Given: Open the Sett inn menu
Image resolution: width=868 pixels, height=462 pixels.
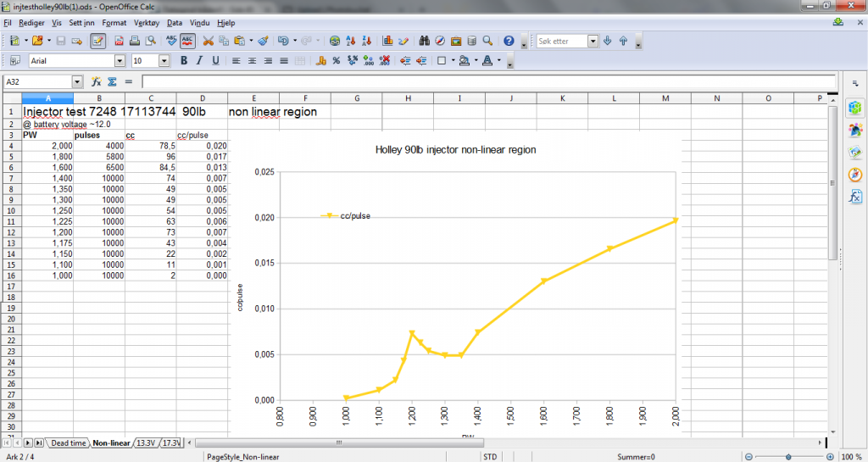Looking at the screenshot, I should coord(82,23).
